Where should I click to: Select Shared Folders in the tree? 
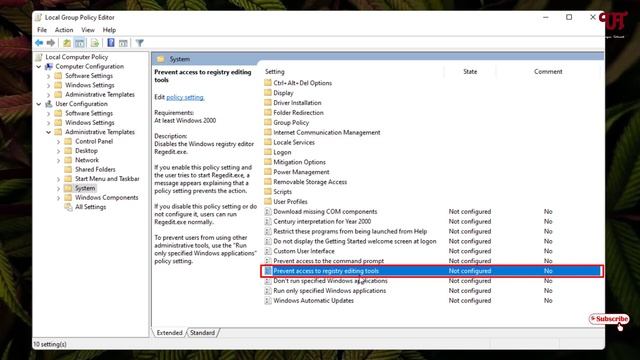point(95,169)
